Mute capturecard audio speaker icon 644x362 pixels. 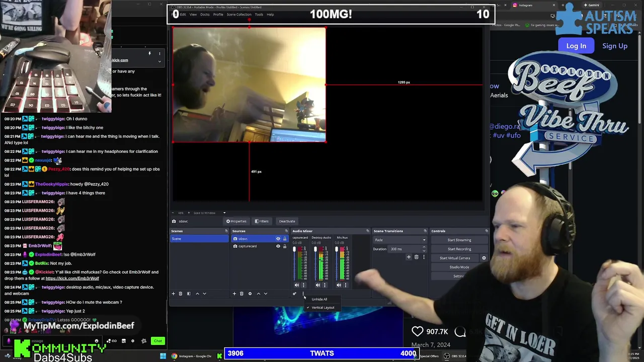[297, 285]
